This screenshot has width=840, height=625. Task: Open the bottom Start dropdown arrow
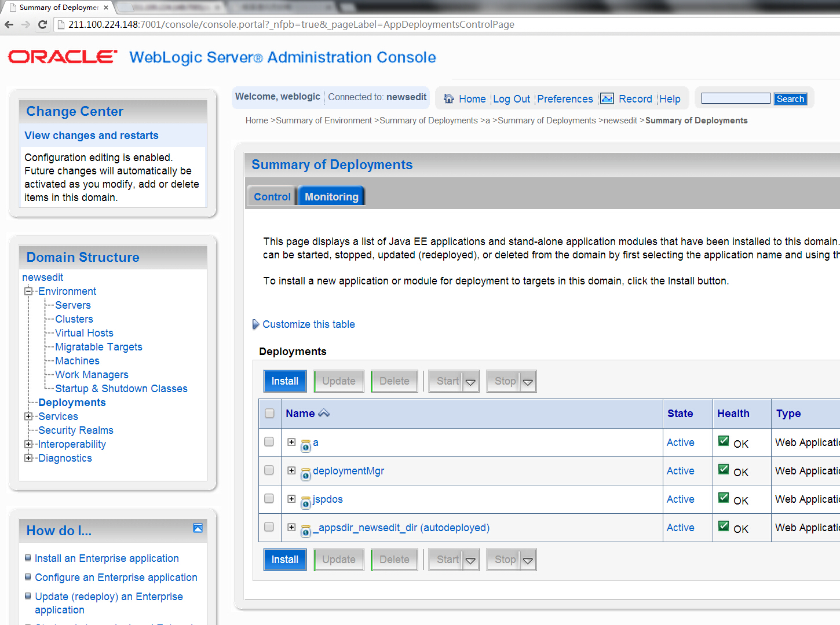470,560
